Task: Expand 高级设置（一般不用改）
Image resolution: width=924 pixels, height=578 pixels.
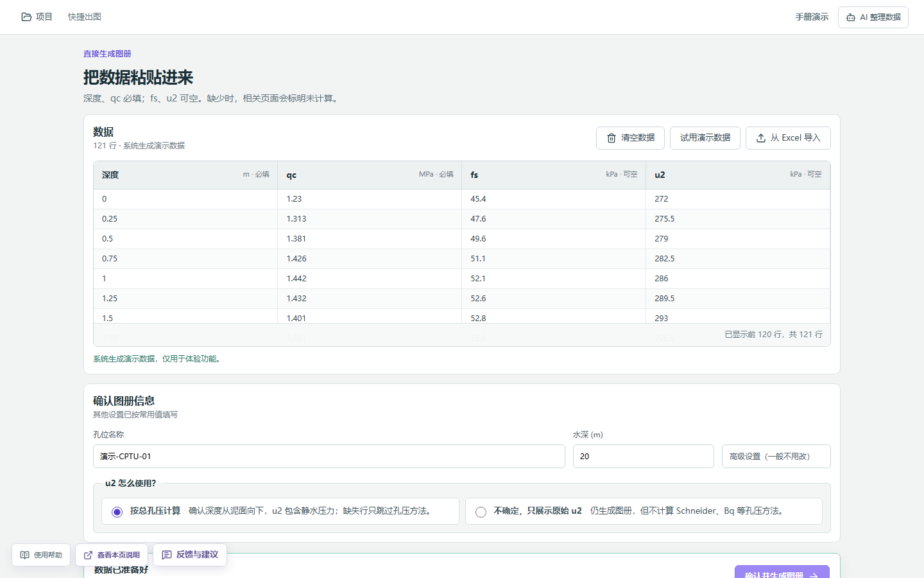Action: click(x=776, y=457)
